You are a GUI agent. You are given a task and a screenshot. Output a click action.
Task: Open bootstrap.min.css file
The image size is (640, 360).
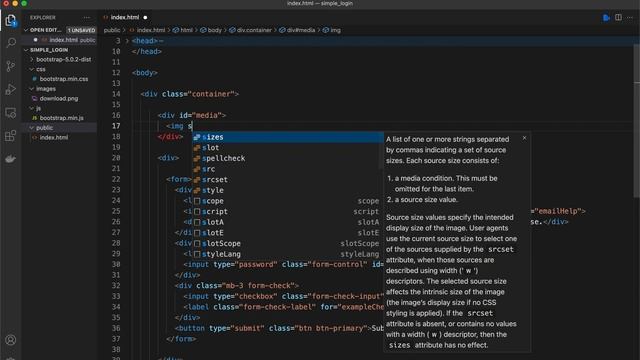(64, 79)
